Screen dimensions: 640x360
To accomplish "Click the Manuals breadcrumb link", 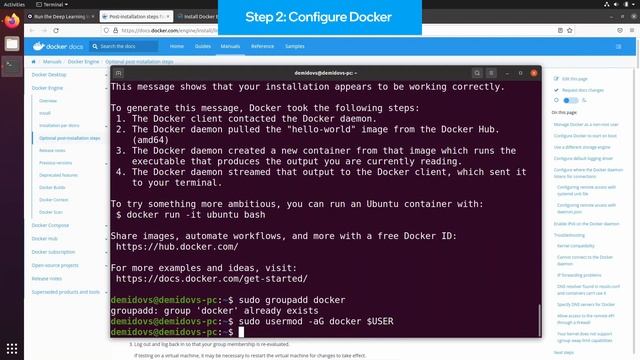I will click(52, 62).
